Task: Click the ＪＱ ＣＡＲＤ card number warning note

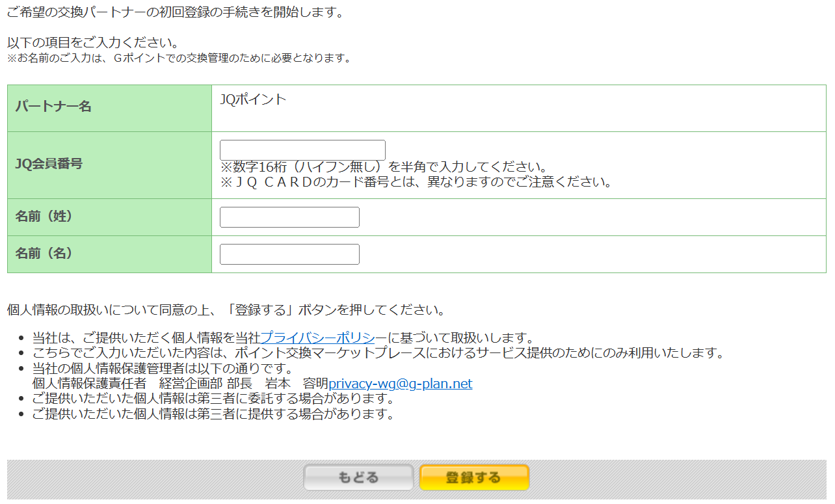Action: click(416, 182)
